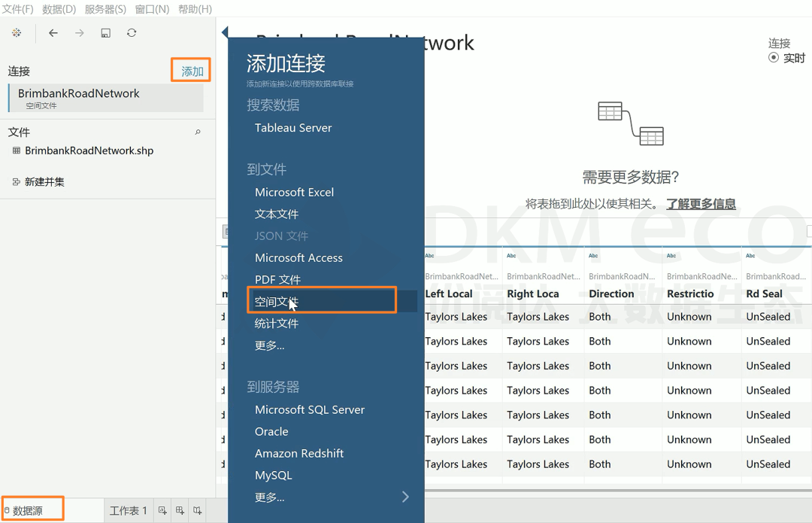Click 新建并集 to create a union

[x=44, y=182]
